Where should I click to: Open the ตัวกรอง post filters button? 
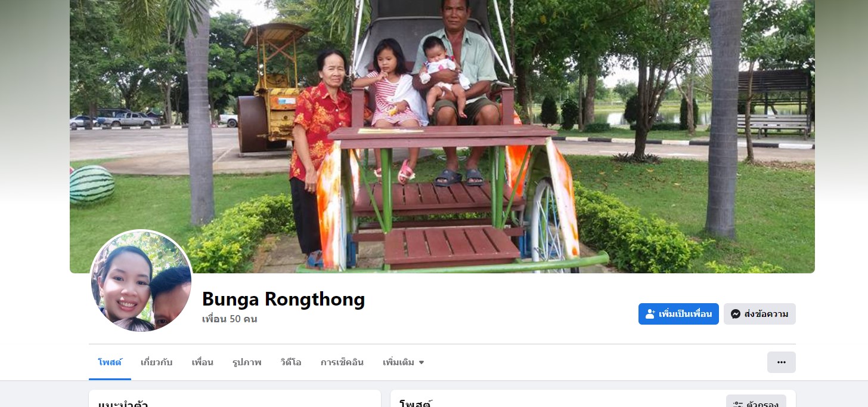[756, 402]
